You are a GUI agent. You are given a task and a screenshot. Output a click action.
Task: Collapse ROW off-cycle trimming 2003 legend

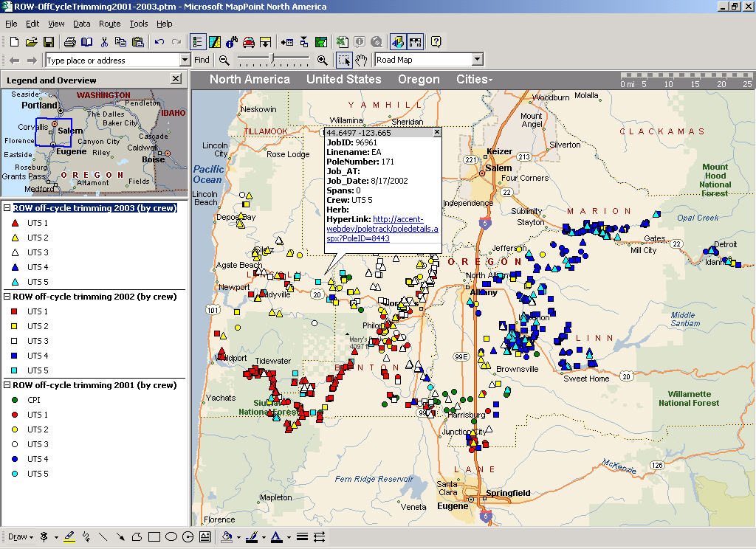tap(7, 208)
